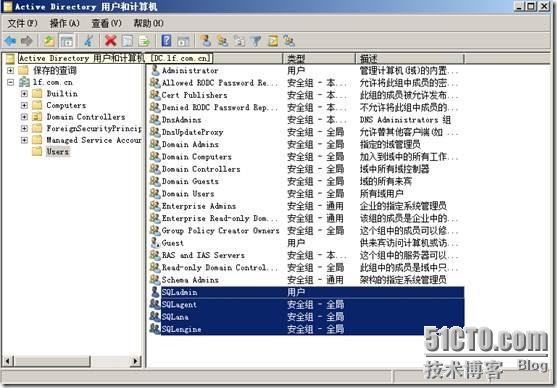Expand the 保存的查询 tree node
Viewport: 557px width, 388px height.
point(11,70)
